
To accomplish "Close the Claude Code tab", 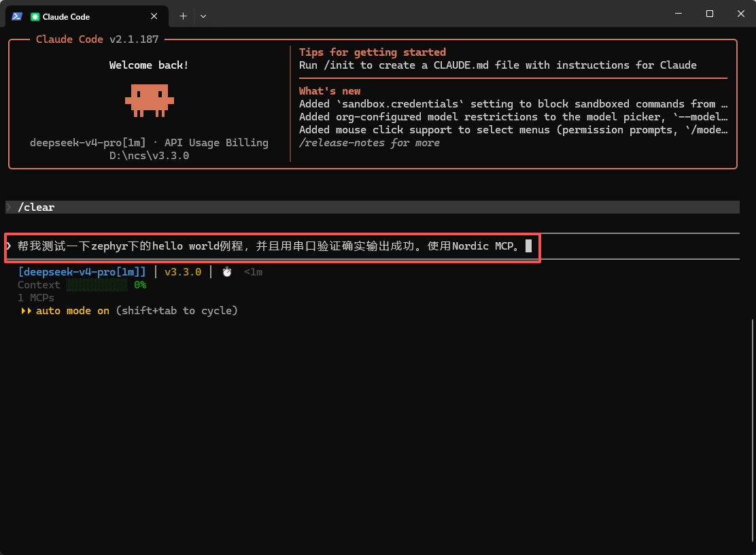I will 154,16.
